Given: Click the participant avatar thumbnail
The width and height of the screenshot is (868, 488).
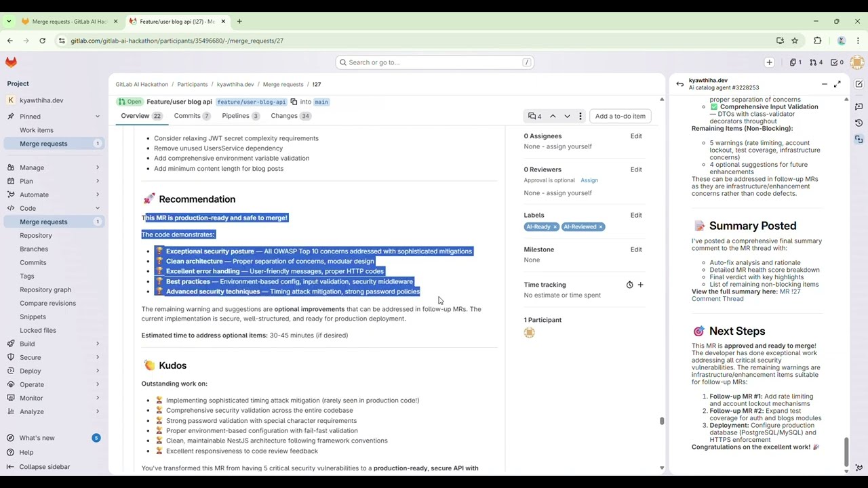Looking at the screenshot, I should click(530, 333).
